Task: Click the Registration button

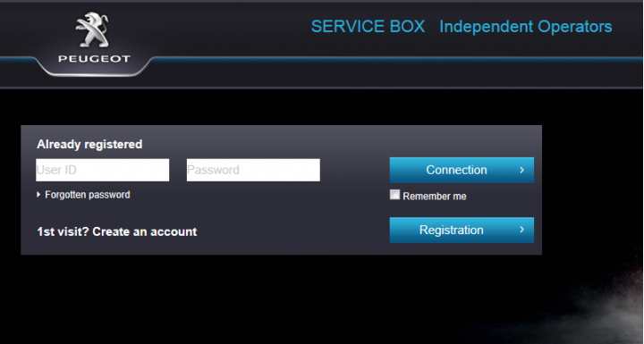Action: coord(462,230)
